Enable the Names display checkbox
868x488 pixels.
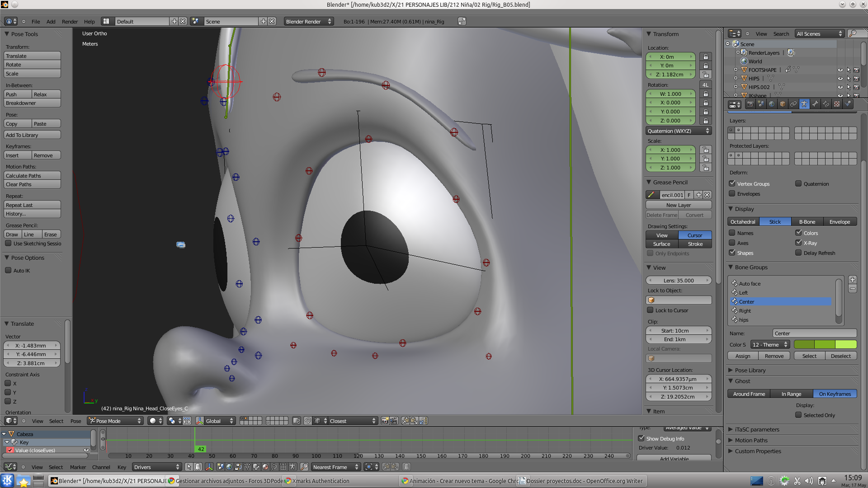pos(732,233)
